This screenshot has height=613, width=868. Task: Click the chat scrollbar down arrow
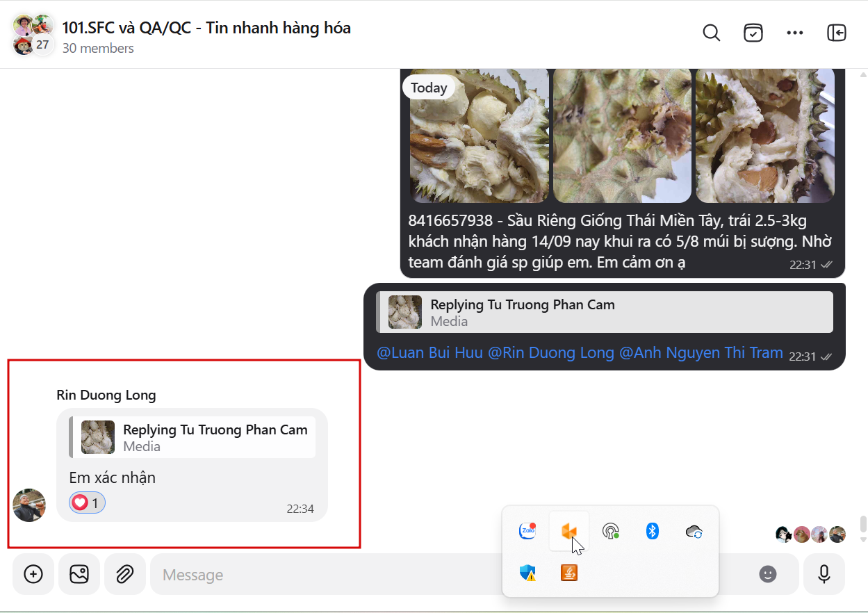point(863,539)
